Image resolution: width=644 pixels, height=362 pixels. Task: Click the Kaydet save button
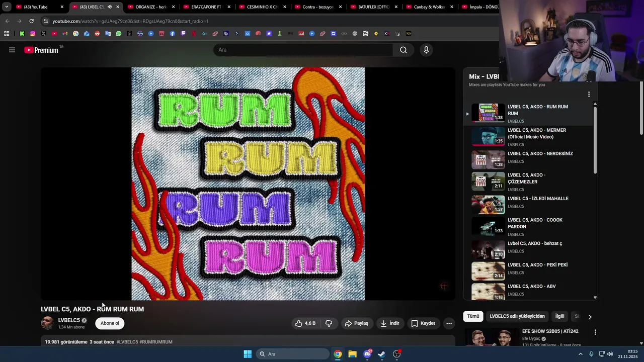[x=423, y=323]
